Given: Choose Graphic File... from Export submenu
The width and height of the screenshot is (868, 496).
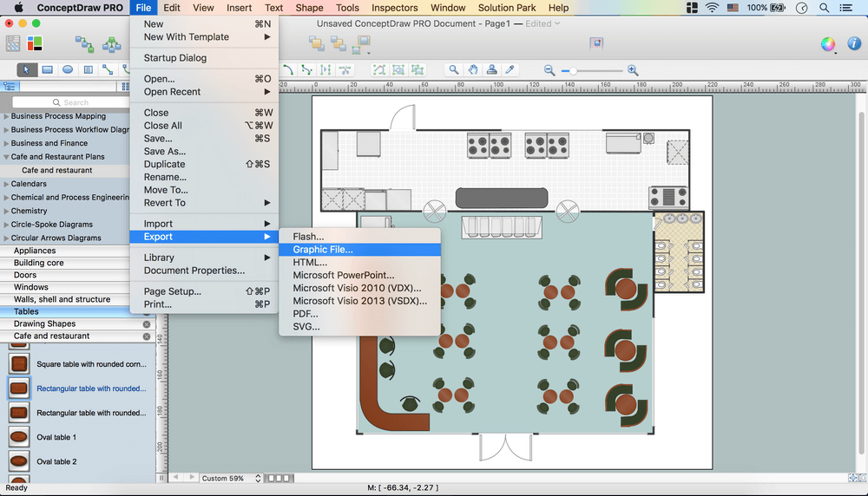Looking at the screenshot, I should [323, 250].
